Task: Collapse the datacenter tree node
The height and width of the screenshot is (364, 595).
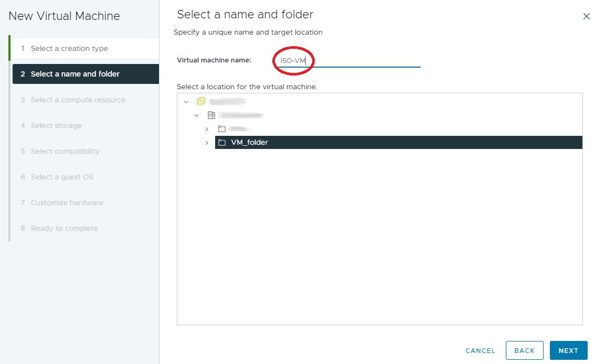Action: coord(196,115)
